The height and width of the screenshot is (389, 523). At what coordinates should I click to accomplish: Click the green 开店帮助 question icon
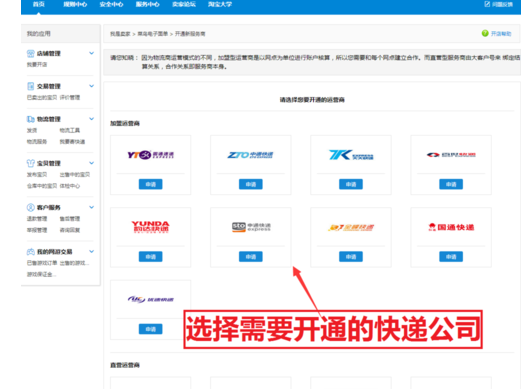pyautogui.click(x=485, y=33)
